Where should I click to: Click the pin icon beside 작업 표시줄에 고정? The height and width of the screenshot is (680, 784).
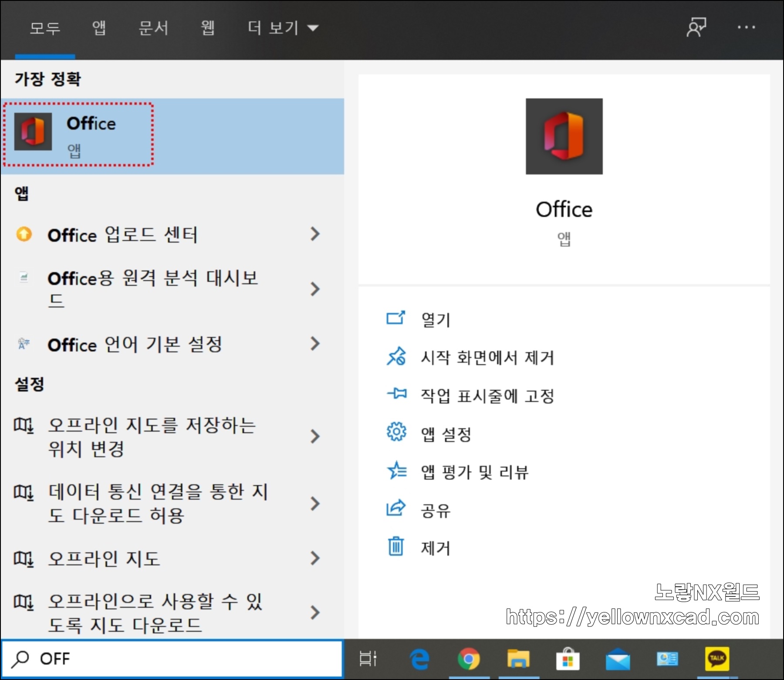[397, 394]
